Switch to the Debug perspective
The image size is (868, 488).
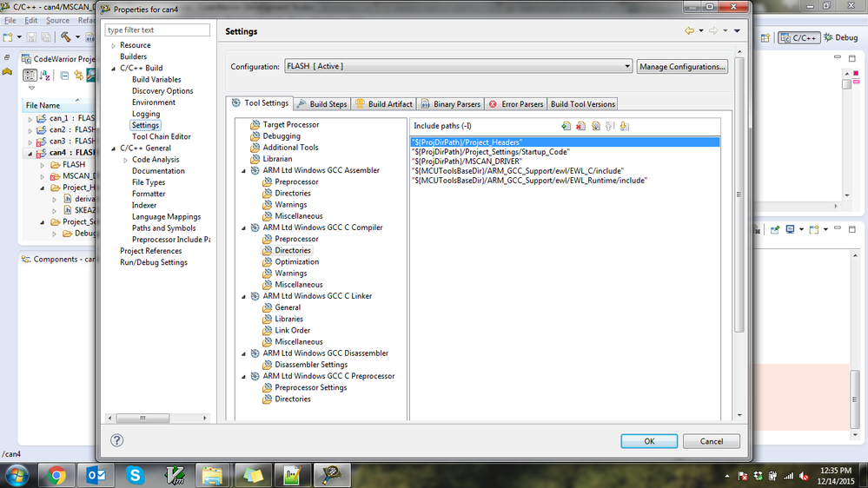[x=841, y=37]
